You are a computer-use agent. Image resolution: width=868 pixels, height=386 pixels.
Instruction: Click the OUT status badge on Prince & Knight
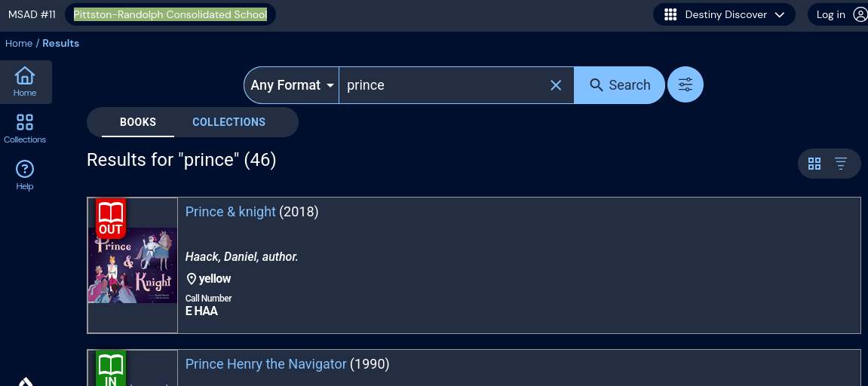pos(110,219)
